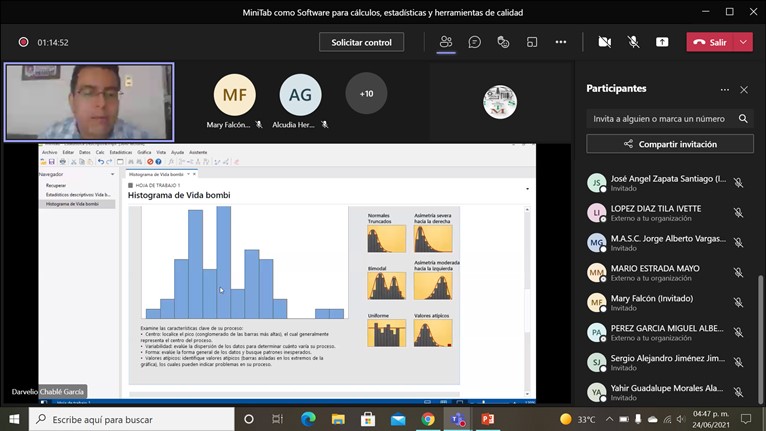
Task: Expand the arrow next to Salir
Action: pyautogui.click(x=744, y=42)
